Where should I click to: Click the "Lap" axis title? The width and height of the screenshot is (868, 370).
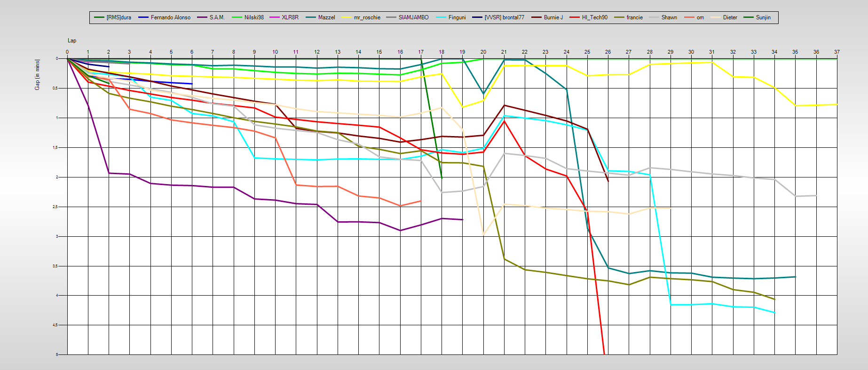[x=72, y=40]
